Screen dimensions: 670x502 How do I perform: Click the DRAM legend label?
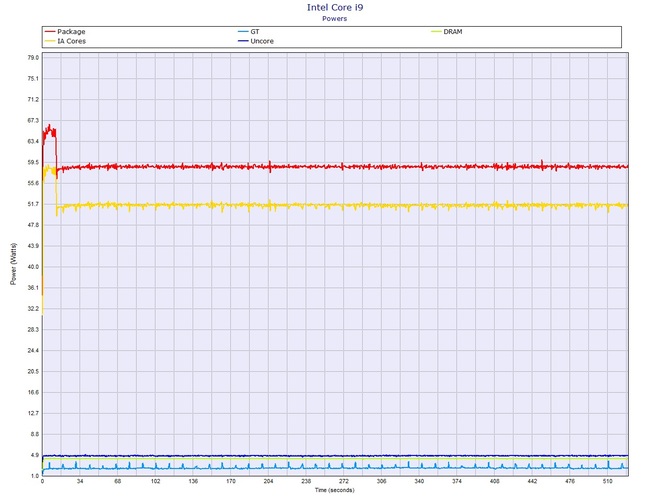coord(453,32)
